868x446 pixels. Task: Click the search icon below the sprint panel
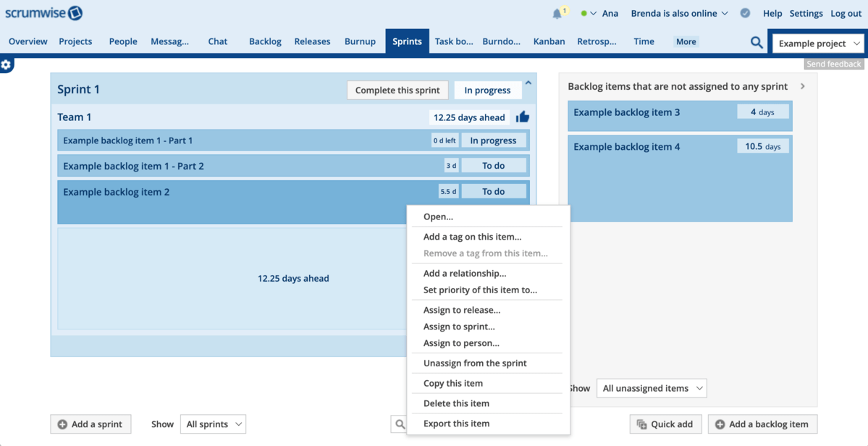click(x=399, y=424)
